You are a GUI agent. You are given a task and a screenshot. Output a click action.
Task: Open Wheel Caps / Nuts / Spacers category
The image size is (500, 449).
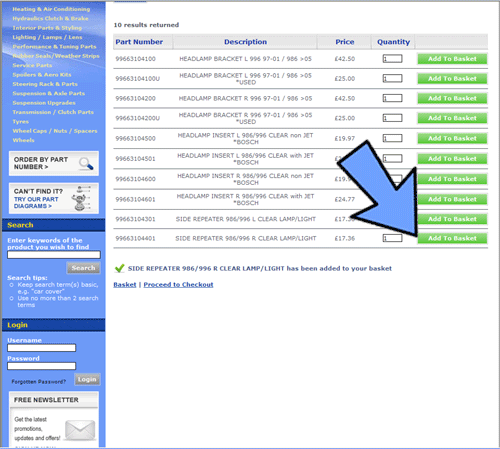(x=55, y=131)
